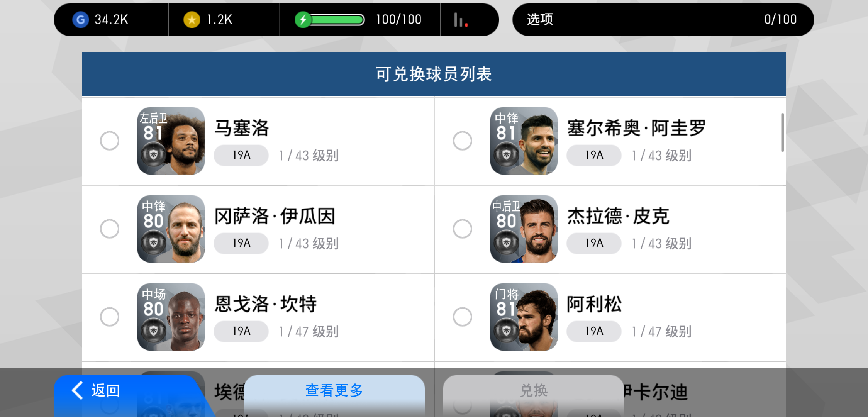The image size is (868, 417).
Task: Open the 冈萨洛·伊瓜因 player card thumbnail
Action: [x=171, y=229]
